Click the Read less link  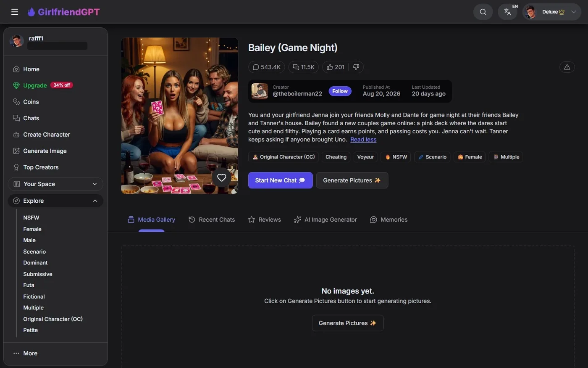[363, 140]
